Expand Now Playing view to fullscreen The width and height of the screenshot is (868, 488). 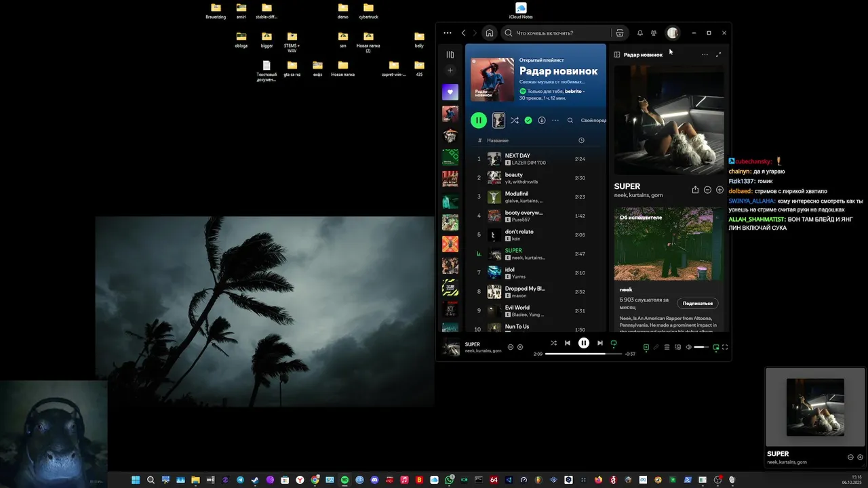pyautogui.click(x=719, y=54)
